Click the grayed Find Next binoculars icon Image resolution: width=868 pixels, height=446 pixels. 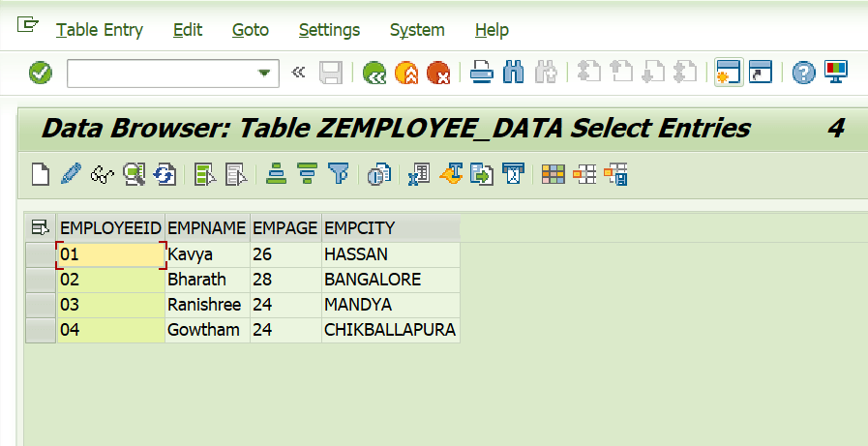[546, 73]
